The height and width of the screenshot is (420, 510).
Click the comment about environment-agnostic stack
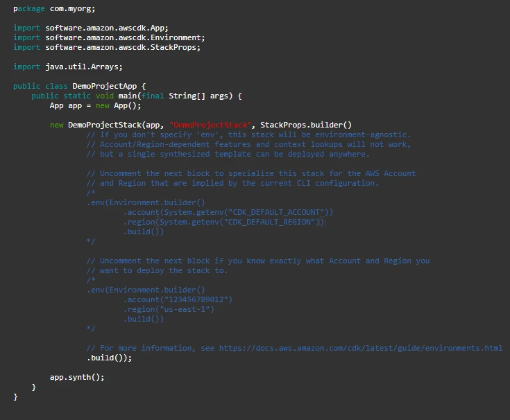coord(255,134)
